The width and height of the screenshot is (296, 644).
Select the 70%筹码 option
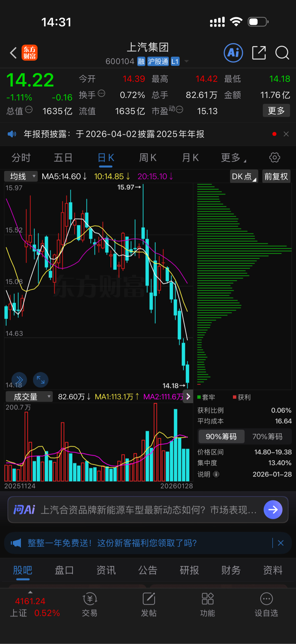point(267,436)
